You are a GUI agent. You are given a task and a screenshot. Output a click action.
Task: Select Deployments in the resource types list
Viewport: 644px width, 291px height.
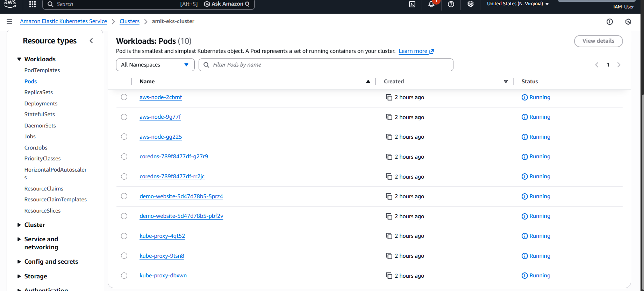[x=41, y=104]
